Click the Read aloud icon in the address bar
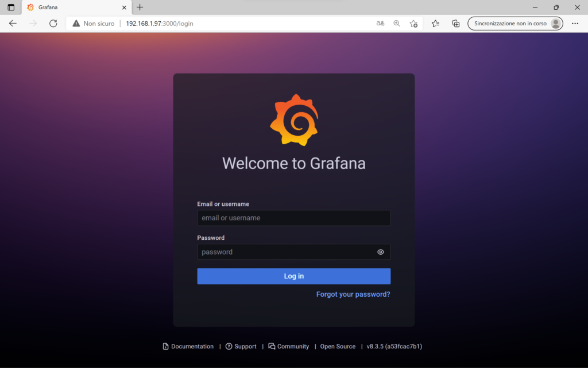This screenshot has height=368, width=588. [x=380, y=24]
